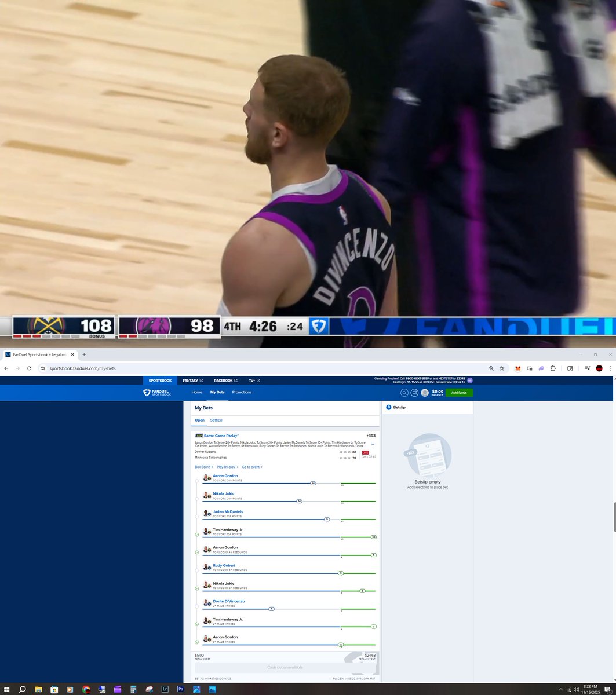
Task: Click Aaron Gordon 20+ points player avatar
Action: pyautogui.click(x=207, y=478)
